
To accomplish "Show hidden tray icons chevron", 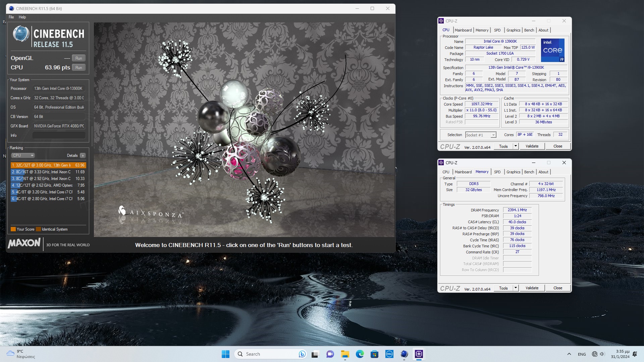I will click(x=569, y=354).
